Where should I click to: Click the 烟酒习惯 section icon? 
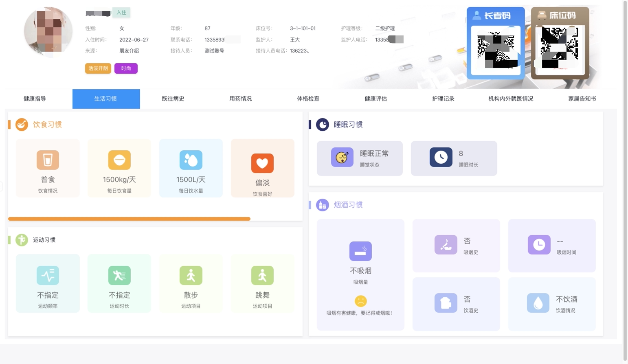(322, 205)
